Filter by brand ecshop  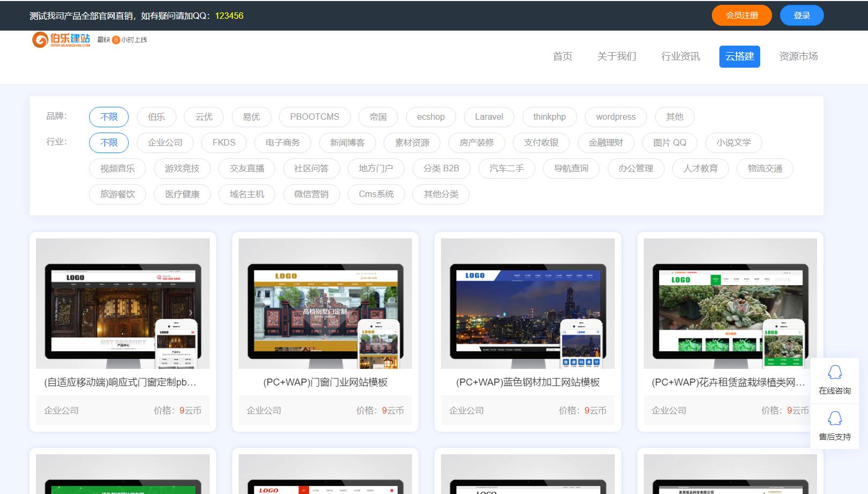pos(431,117)
